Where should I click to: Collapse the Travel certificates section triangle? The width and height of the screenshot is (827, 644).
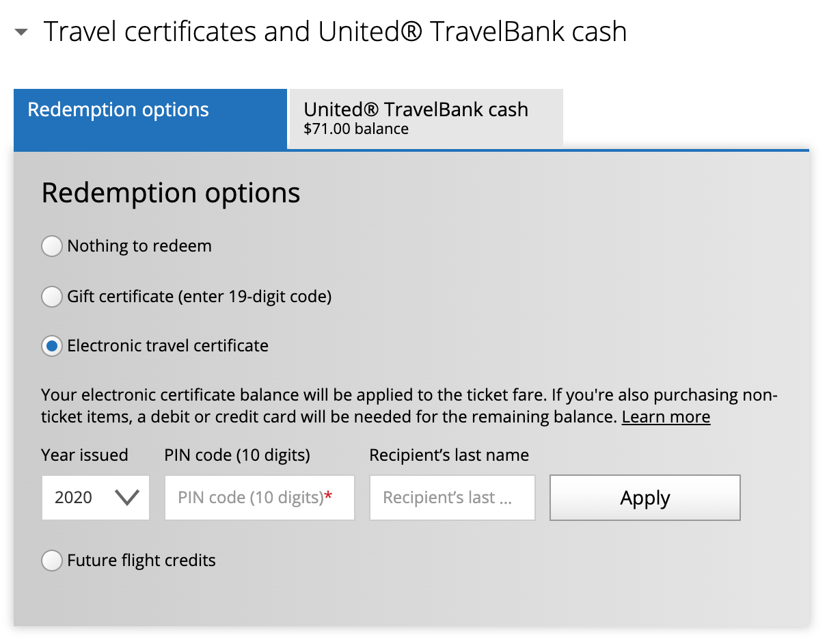click(21, 32)
